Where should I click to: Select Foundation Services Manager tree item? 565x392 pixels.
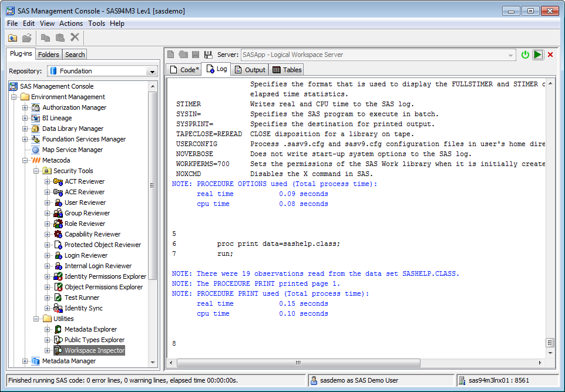(x=84, y=139)
